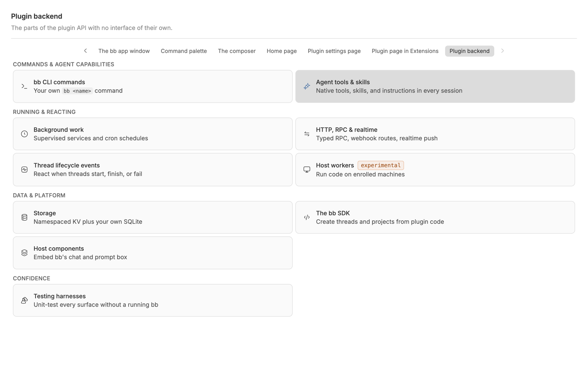Switch to The bb app window tab
The height and width of the screenshot is (368, 588).
124,51
